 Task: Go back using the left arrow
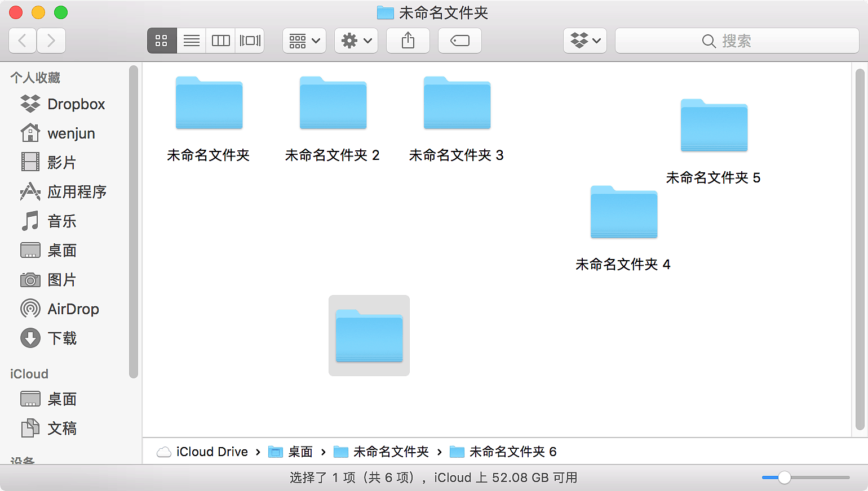tap(23, 41)
